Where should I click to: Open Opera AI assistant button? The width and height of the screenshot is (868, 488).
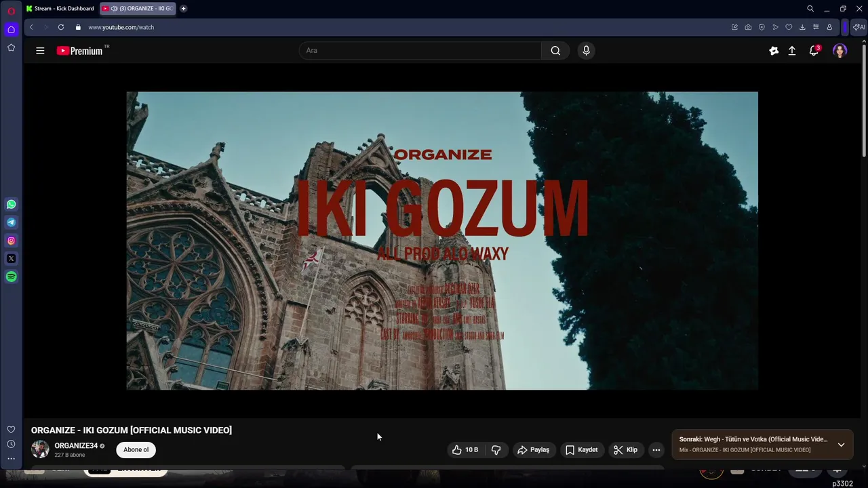tap(859, 27)
